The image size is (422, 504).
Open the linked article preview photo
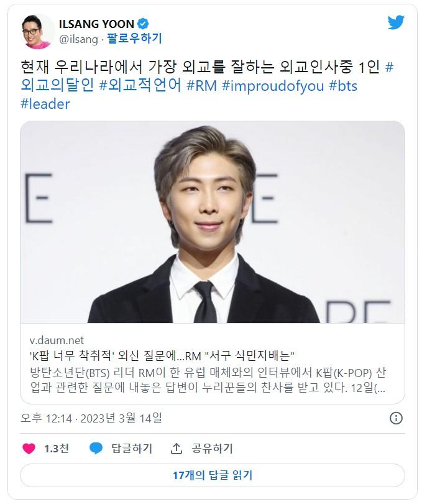213,222
